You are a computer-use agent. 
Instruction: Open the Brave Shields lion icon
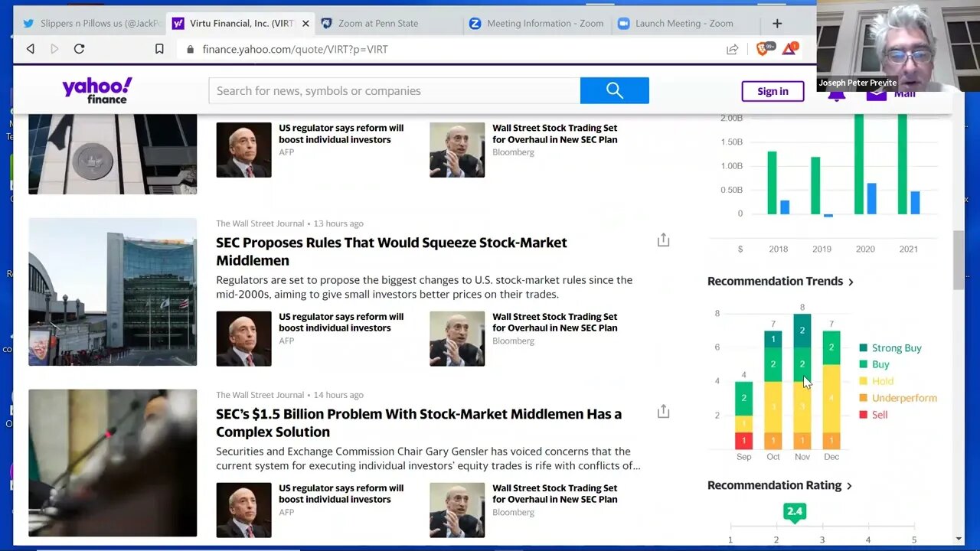click(x=763, y=49)
